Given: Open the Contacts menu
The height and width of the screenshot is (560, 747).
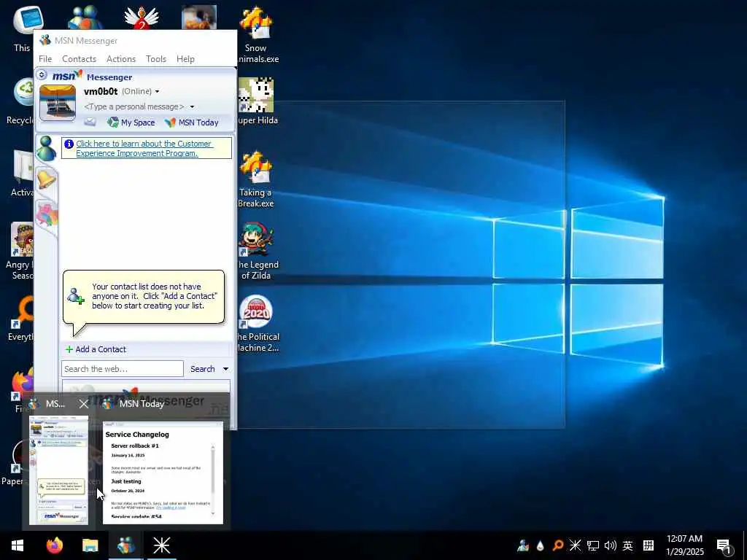Looking at the screenshot, I should (79, 59).
